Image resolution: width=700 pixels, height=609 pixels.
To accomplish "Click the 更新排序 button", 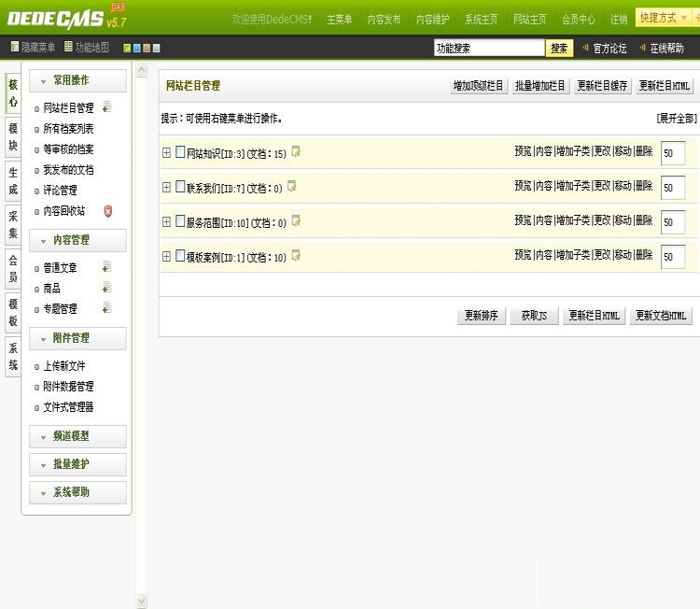I will coord(482,316).
